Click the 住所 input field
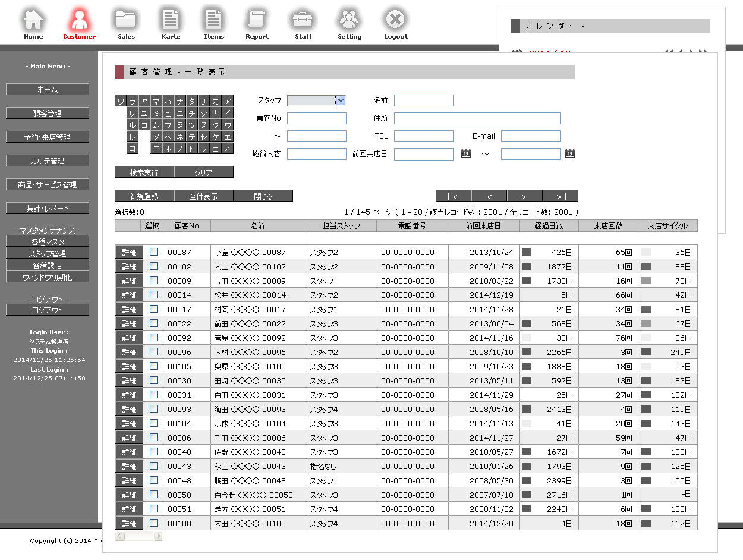 tap(477, 118)
